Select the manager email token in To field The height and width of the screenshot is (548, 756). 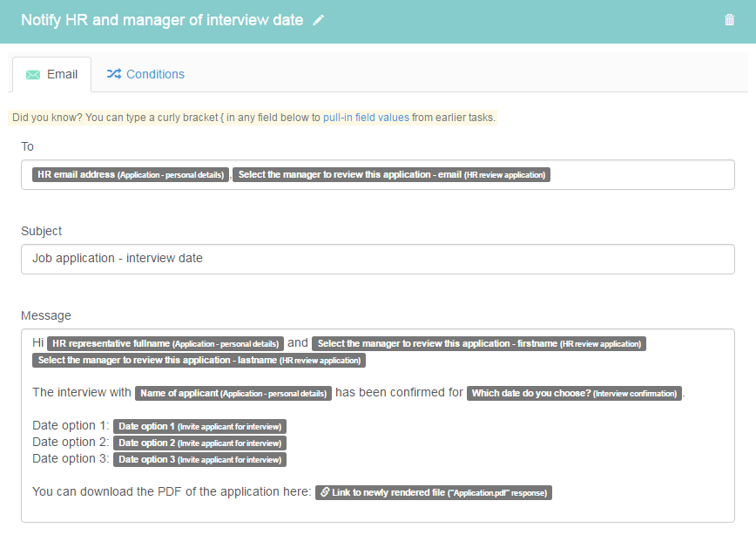click(392, 174)
